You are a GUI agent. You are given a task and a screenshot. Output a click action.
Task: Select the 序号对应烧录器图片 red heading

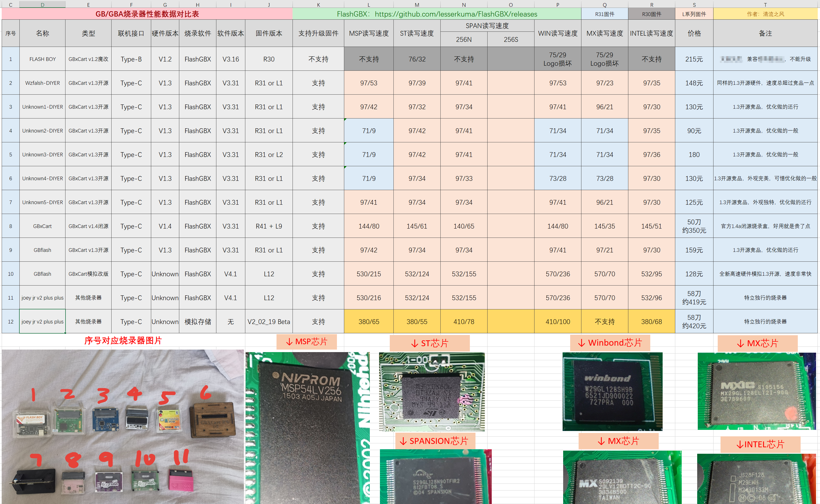(123, 340)
